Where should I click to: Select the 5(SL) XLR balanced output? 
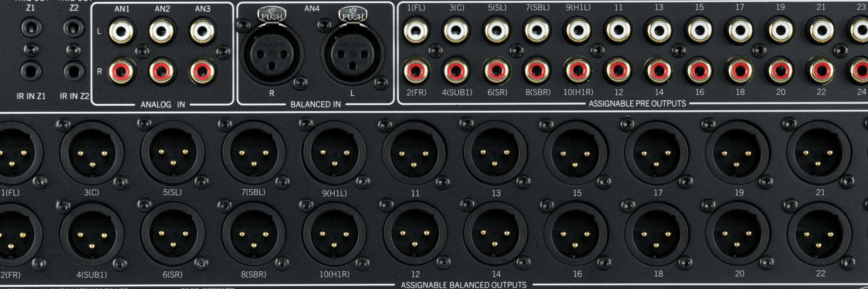[x=173, y=153]
